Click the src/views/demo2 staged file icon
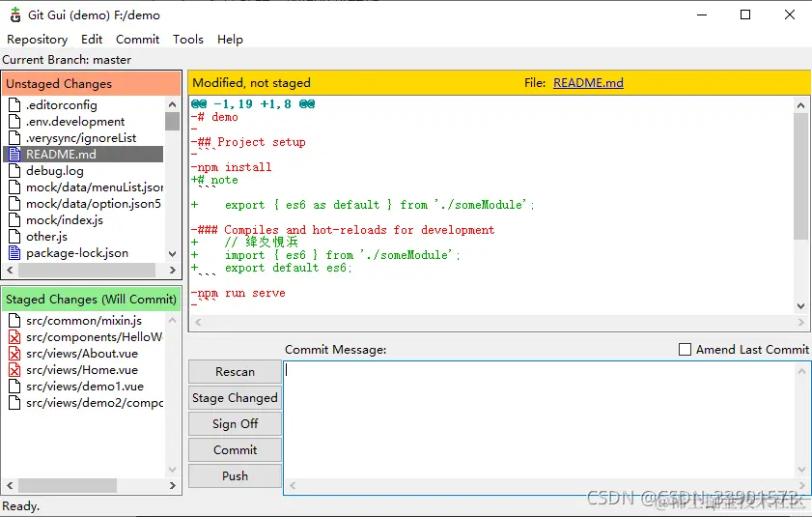 (14, 403)
